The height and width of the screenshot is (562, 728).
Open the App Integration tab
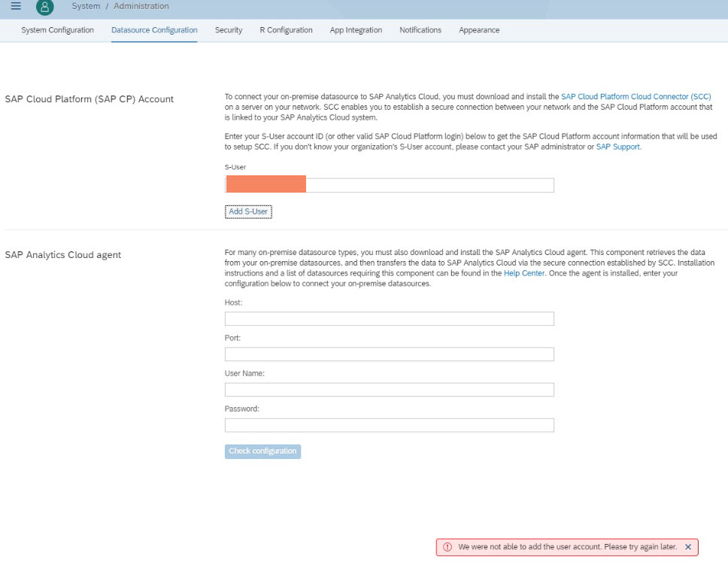(x=356, y=30)
